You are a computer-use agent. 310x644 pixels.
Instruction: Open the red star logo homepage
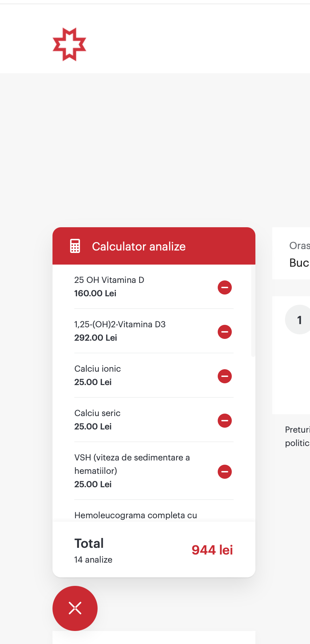(69, 44)
